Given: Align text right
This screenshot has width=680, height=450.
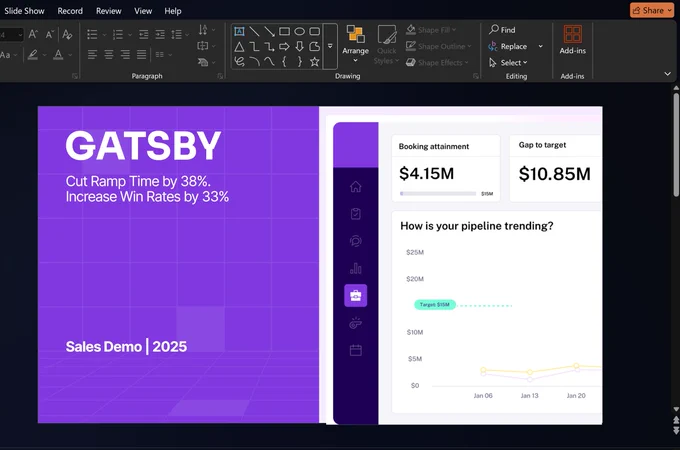Looking at the screenshot, I should 125,55.
